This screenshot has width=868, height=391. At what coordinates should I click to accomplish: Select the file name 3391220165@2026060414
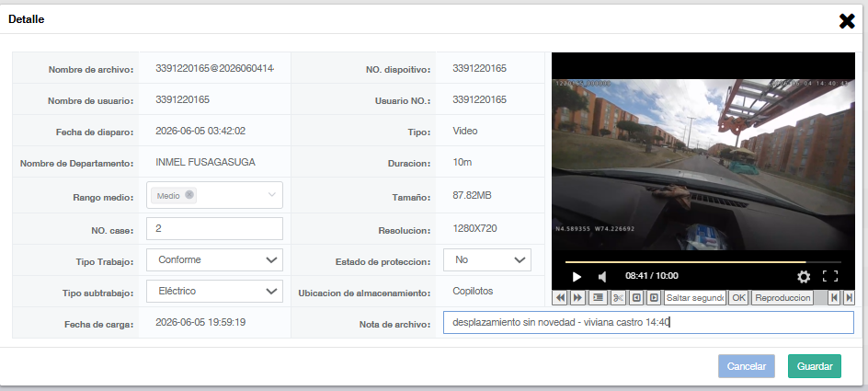tap(215, 69)
